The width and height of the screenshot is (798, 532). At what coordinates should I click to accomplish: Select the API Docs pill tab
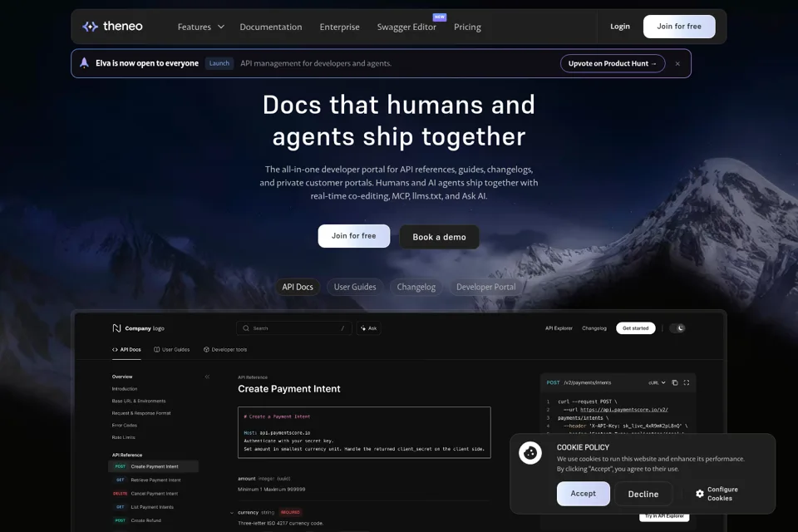coord(298,287)
